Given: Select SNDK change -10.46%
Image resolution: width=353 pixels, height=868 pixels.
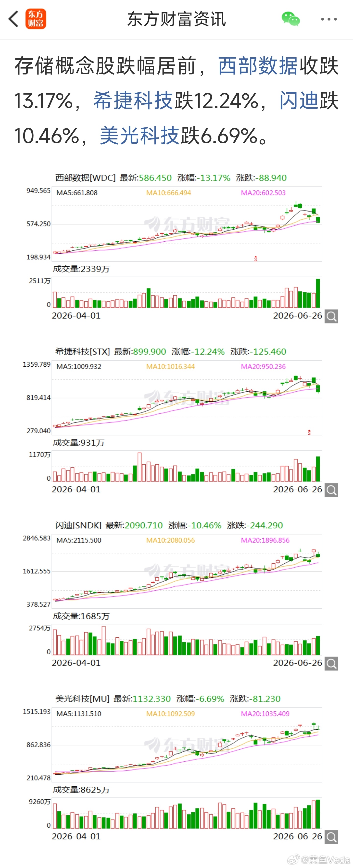Looking at the screenshot, I should pyautogui.click(x=205, y=525).
